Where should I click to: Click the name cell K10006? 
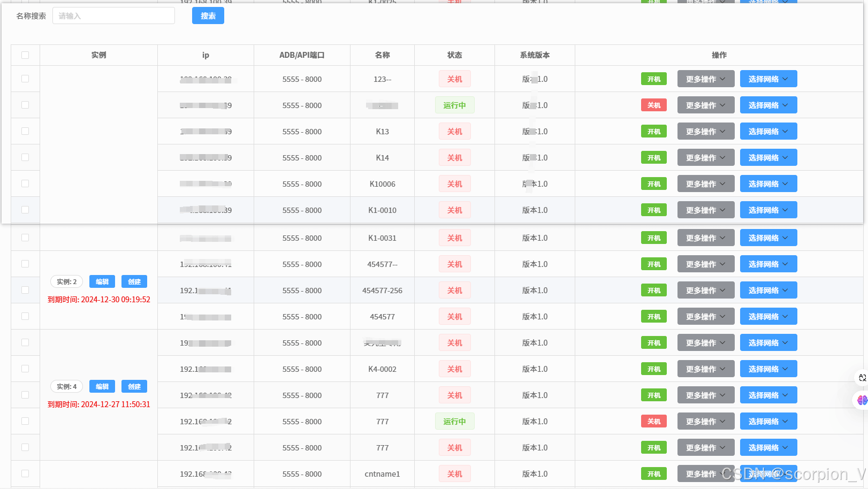tap(382, 184)
